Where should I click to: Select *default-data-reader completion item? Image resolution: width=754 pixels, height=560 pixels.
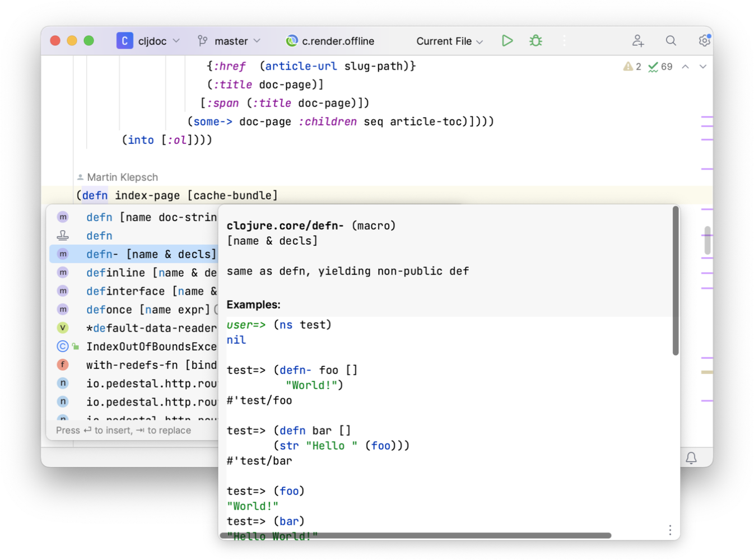click(134, 328)
